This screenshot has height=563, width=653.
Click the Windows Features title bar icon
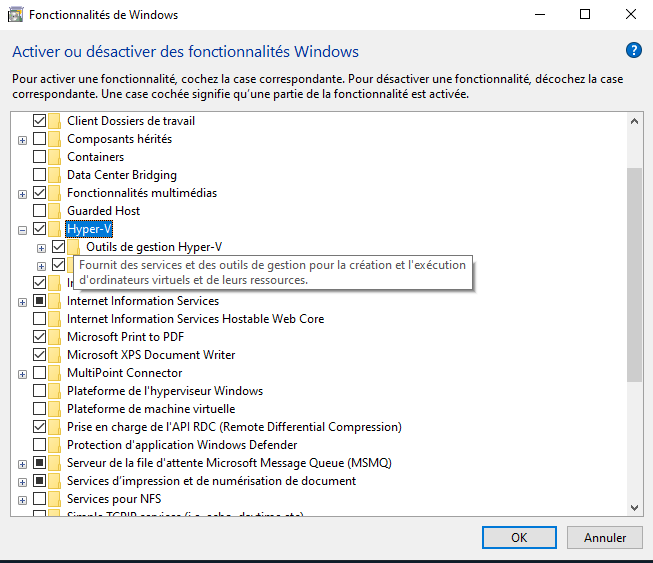point(15,15)
